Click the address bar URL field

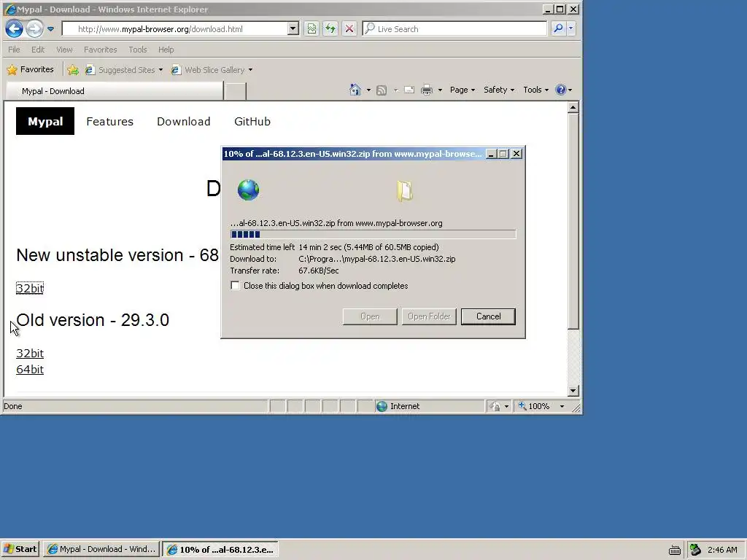tap(174, 29)
